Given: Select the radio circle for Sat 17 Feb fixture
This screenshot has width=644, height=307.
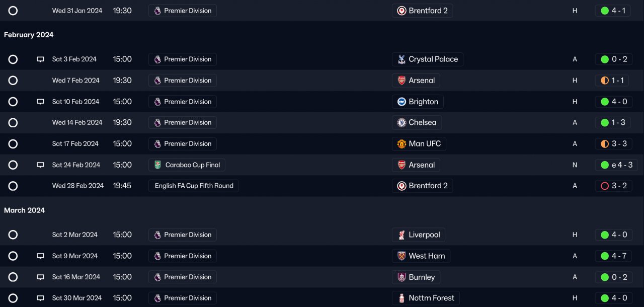Looking at the screenshot, I should [13, 144].
